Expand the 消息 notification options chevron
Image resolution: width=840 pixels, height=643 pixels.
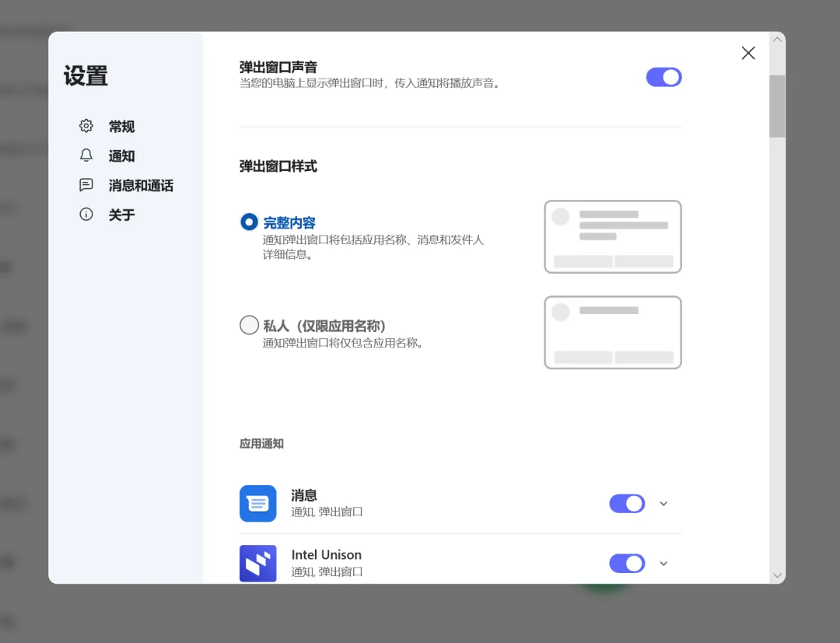pos(663,503)
